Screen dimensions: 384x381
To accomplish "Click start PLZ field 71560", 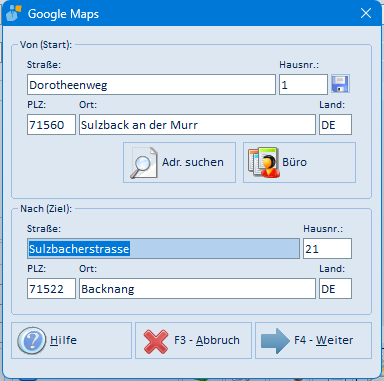I will (x=51, y=125).
